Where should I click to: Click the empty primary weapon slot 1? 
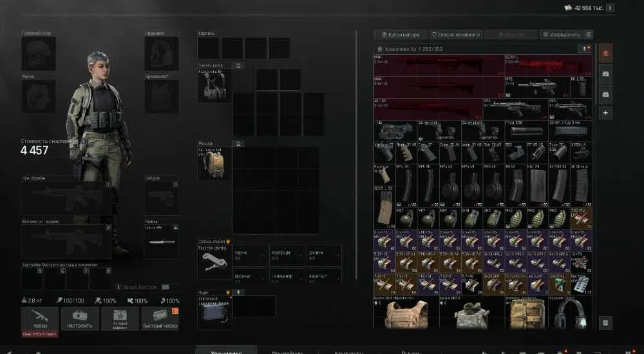[66, 198]
